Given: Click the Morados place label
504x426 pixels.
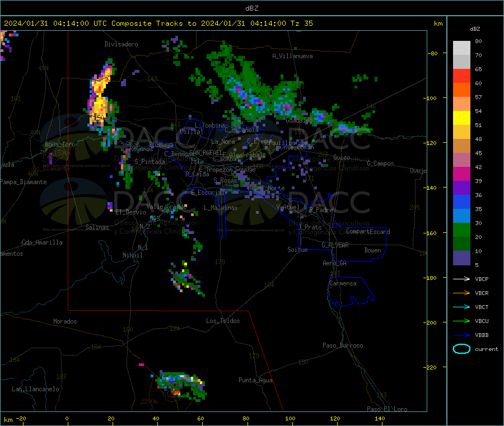Looking at the screenshot, I should click(x=65, y=321).
